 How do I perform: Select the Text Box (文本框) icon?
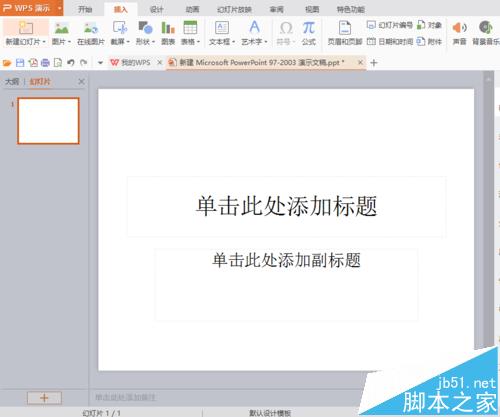point(222,28)
